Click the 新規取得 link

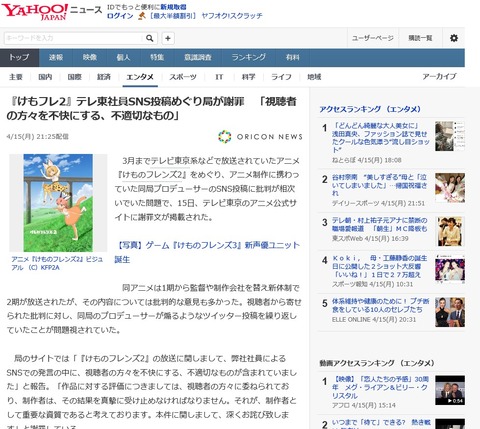point(173,7)
